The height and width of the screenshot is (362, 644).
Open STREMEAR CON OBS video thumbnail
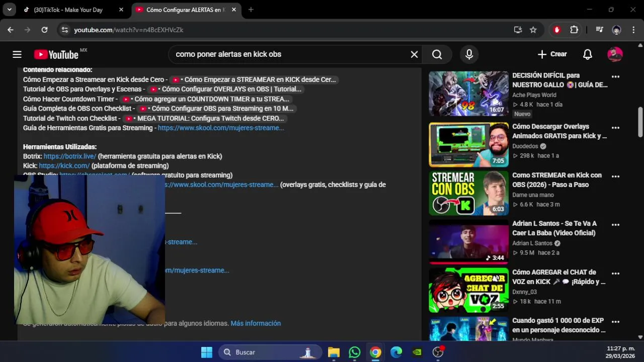[x=468, y=193]
